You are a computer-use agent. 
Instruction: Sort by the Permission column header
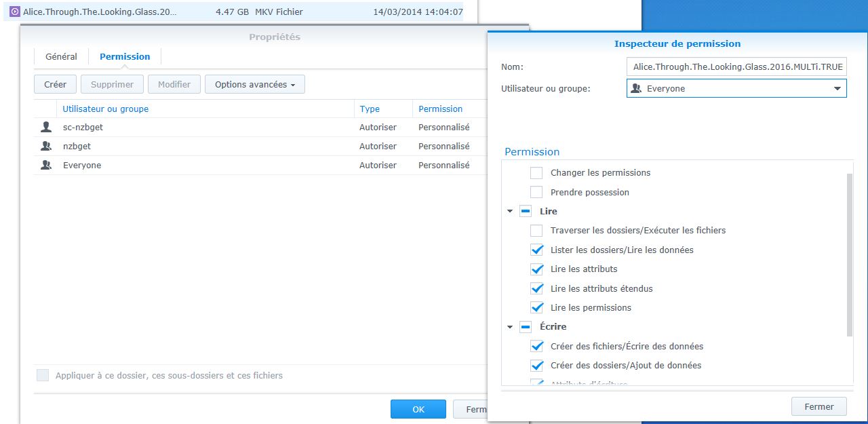(450, 109)
